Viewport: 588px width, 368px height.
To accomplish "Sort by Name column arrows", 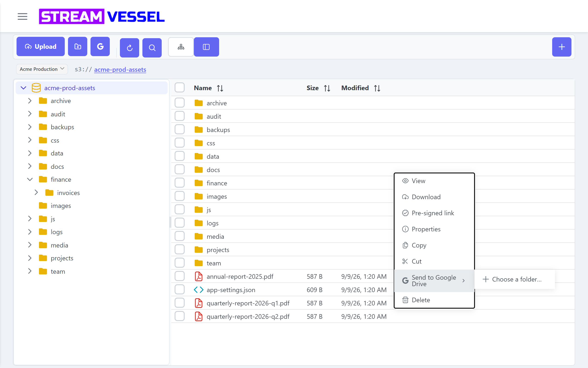I will (x=220, y=88).
